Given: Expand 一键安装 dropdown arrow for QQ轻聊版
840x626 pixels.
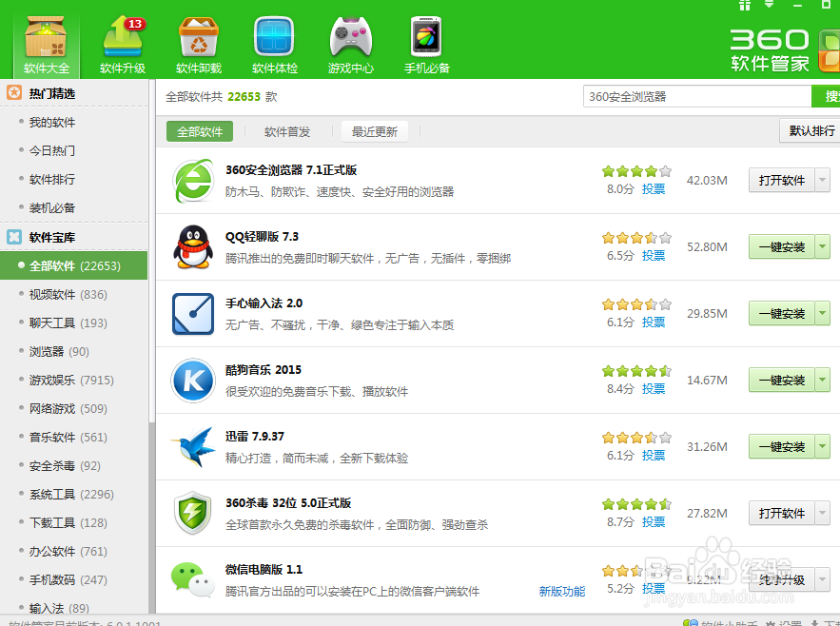Looking at the screenshot, I should point(822,246).
